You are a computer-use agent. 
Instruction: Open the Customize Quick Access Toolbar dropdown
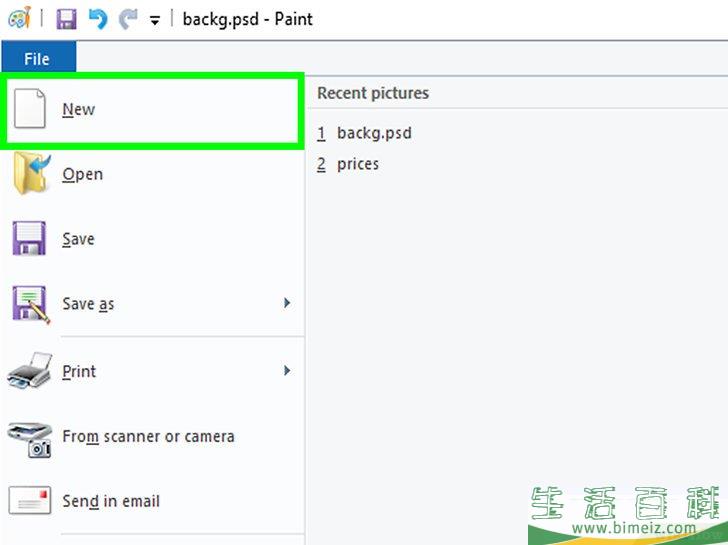155,20
